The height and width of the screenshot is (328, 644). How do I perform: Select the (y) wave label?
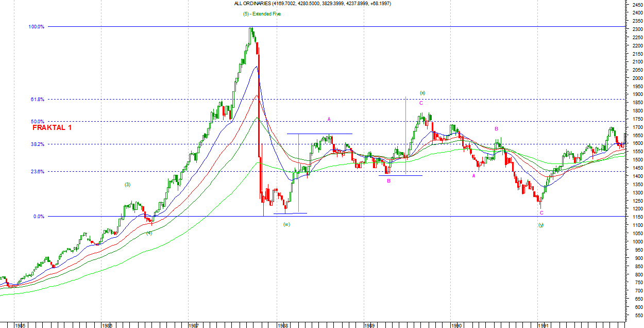click(540, 225)
